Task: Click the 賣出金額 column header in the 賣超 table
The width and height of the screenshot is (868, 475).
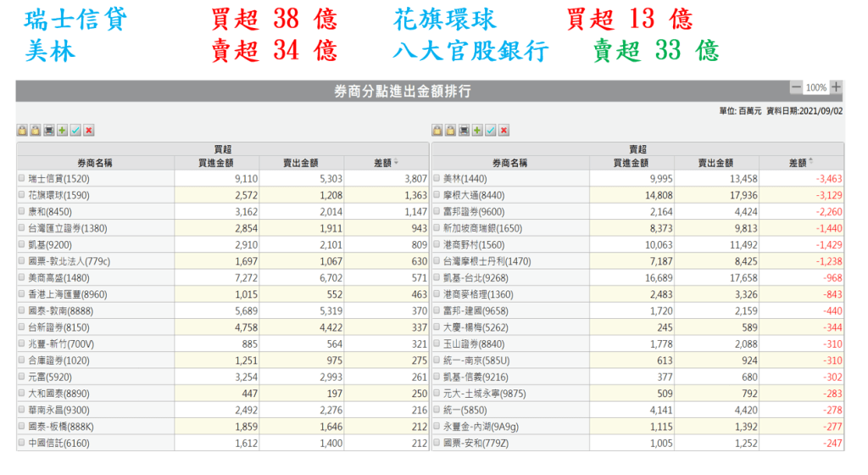Action: pyautogui.click(x=716, y=162)
